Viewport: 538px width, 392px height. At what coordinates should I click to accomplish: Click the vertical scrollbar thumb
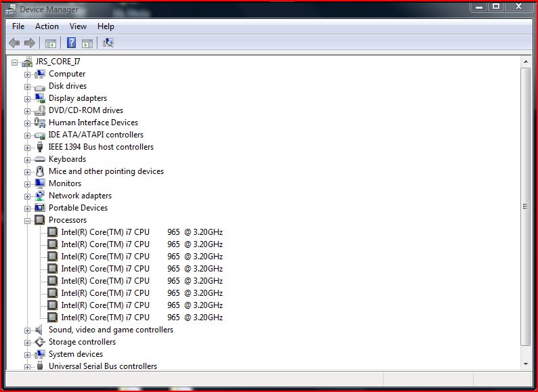tap(525, 206)
